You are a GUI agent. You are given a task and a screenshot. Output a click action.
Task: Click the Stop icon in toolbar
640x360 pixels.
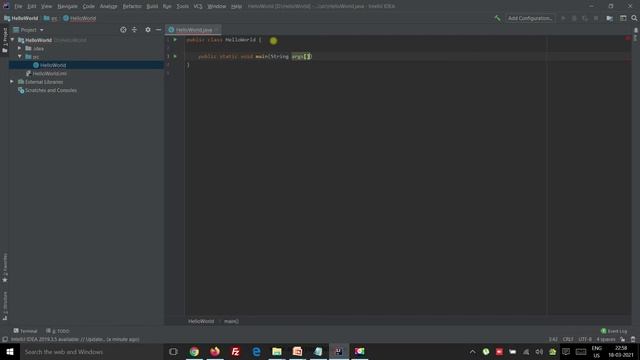click(x=596, y=18)
